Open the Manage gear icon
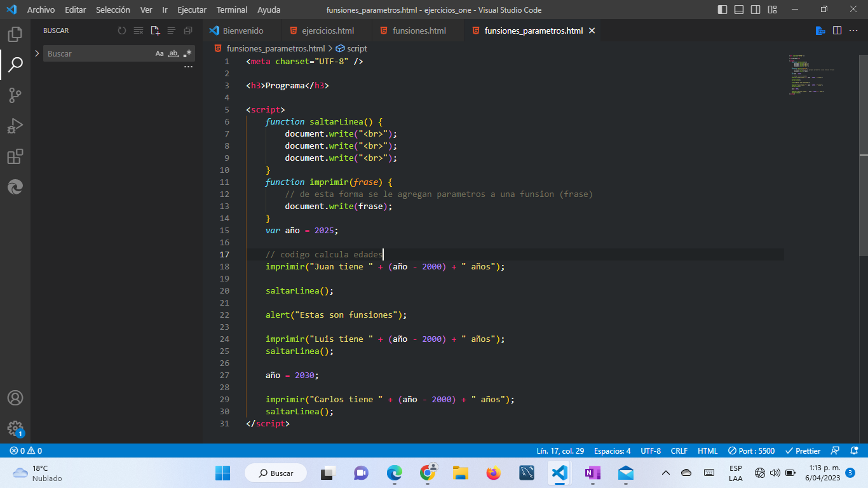This screenshot has width=868, height=488. coord(15,428)
